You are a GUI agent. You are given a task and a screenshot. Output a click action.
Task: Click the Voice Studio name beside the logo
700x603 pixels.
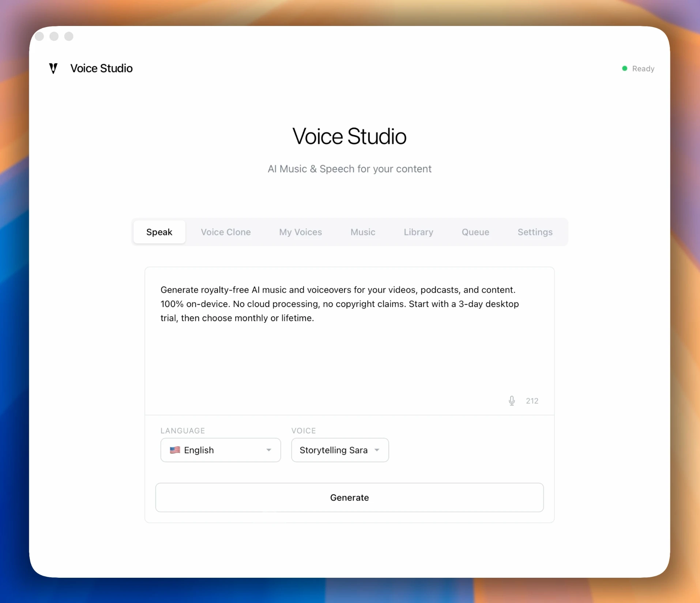point(101,68)
